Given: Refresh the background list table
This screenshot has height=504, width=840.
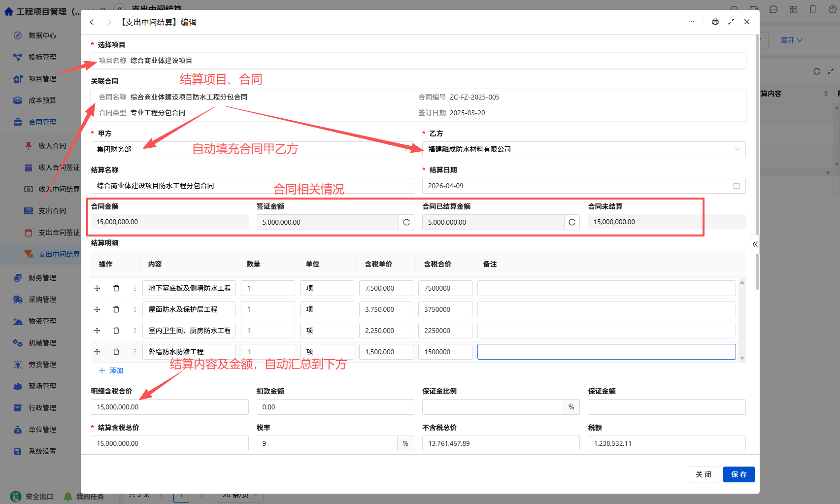Looking at the screenshot, I should (817, 71).
